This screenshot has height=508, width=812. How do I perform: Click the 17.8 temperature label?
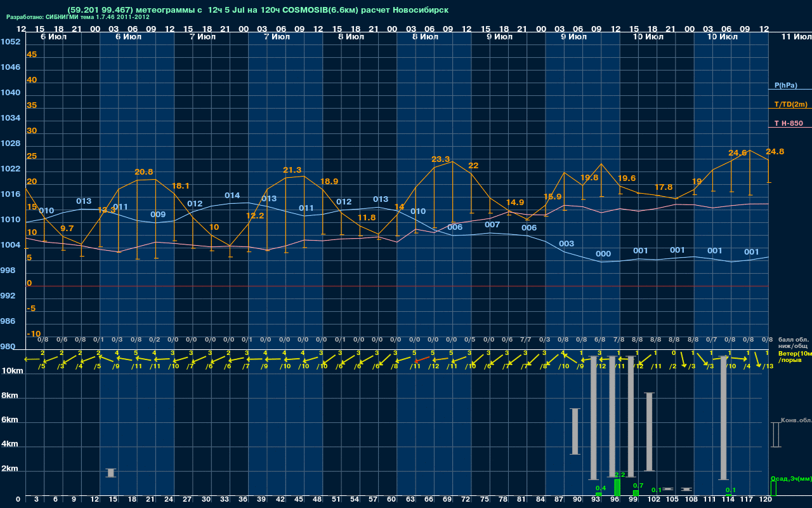click(664, 187)
